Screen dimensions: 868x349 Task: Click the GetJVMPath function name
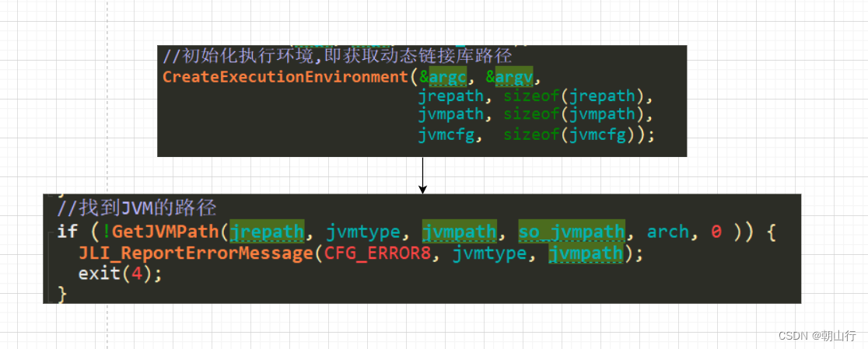click(x=166, y=231)
